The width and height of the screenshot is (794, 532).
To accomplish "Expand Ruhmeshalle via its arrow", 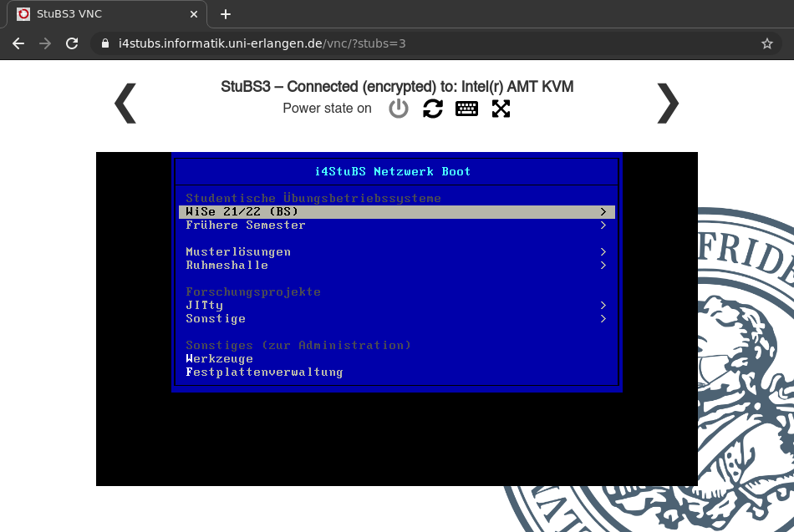I will 603,266.
